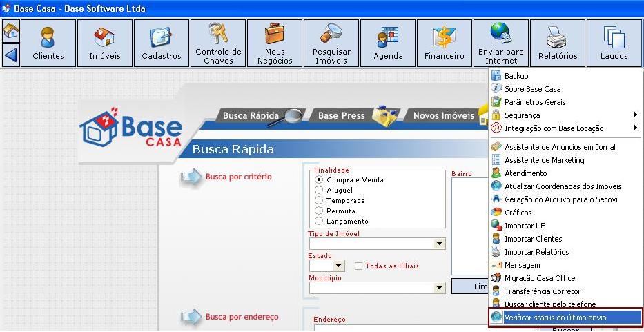Open the Imóveis module
644x332 pixels.
104,43
